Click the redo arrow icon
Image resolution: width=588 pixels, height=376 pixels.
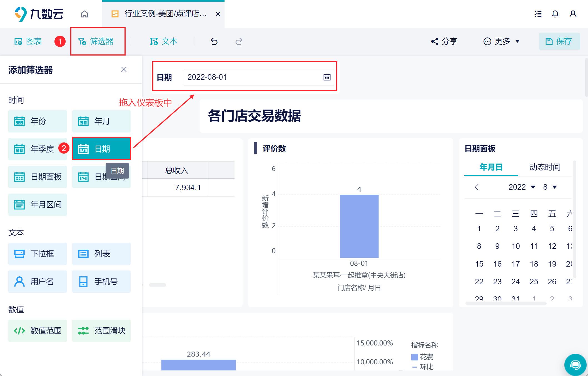[x=239, y=41]
